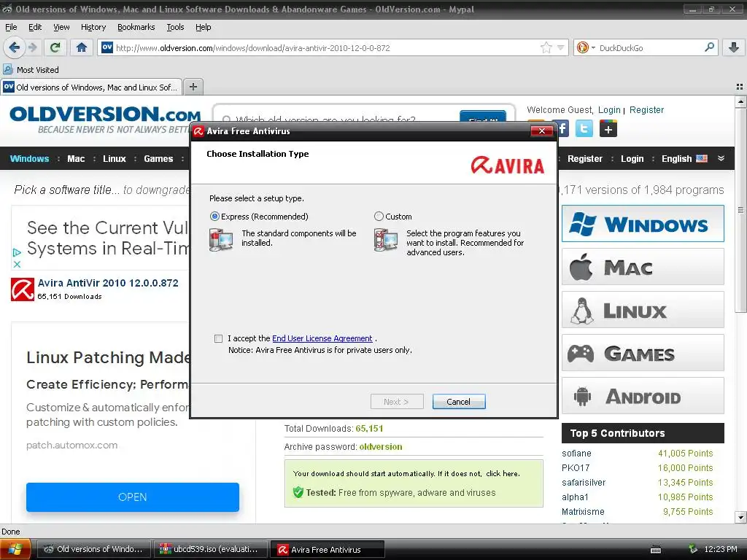Switch to ubcd539.iso taskbar window

209,549
